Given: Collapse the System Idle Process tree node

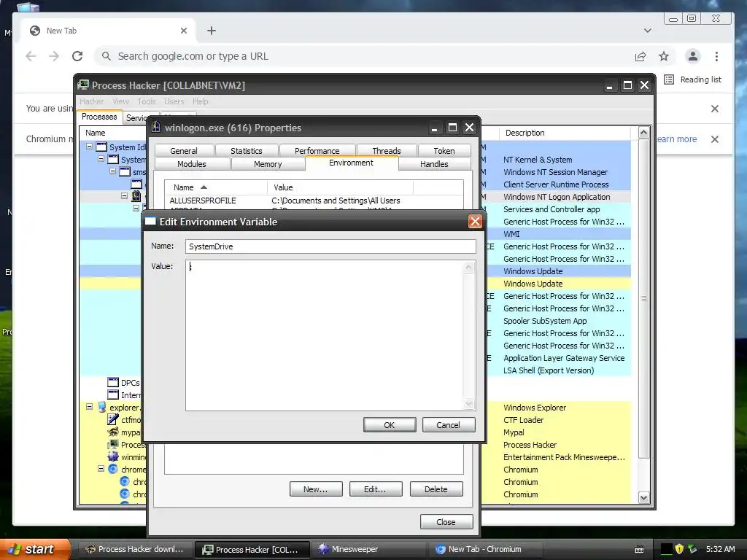Looking at the screenshot, I should [89, 146].
